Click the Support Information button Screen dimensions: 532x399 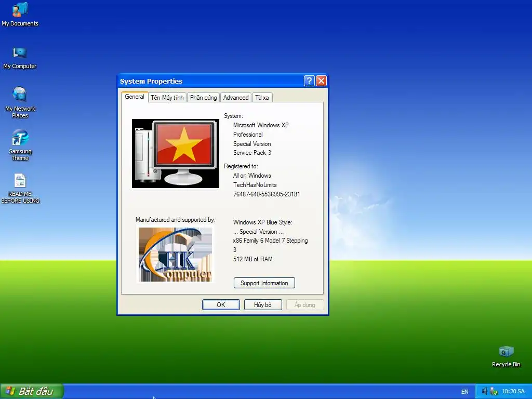click(264, 283)
